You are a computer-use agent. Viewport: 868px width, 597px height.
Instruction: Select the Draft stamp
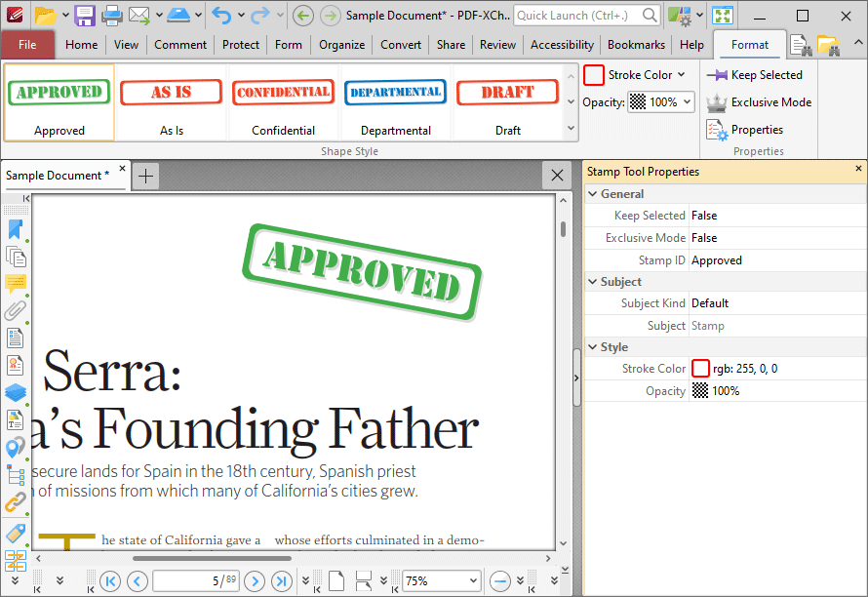coord(507,102)
